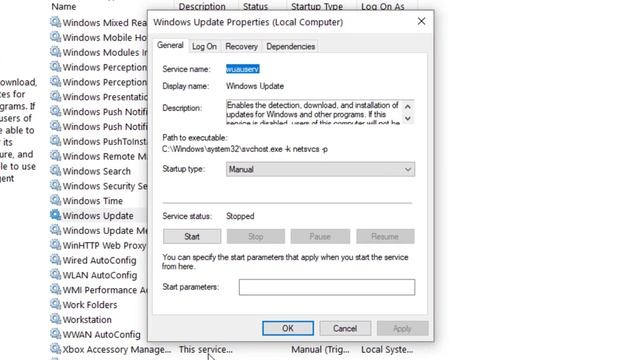
Task: Click gear icon beside Windows Presentation service
Action: (x=55, y=96)
